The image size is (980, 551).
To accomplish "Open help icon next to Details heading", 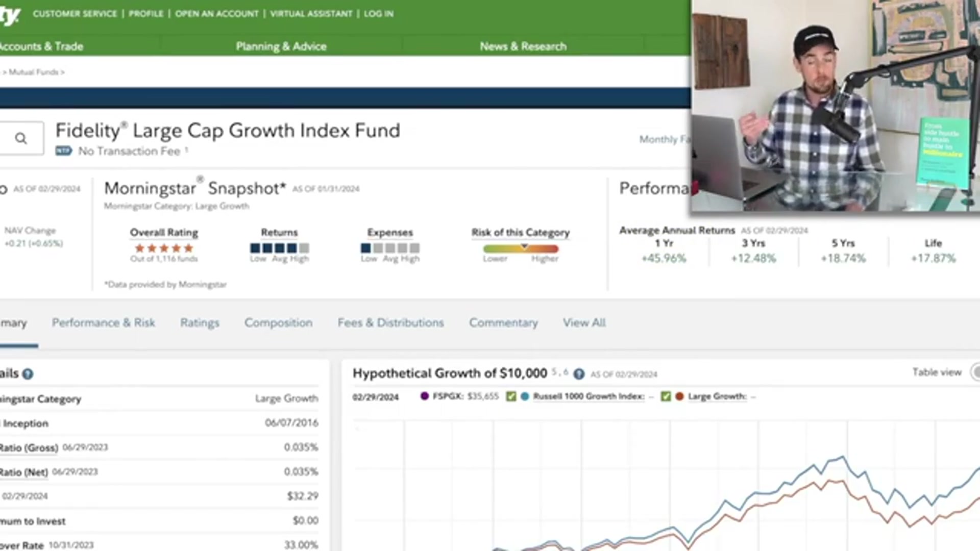I will [x=28, y=374].
